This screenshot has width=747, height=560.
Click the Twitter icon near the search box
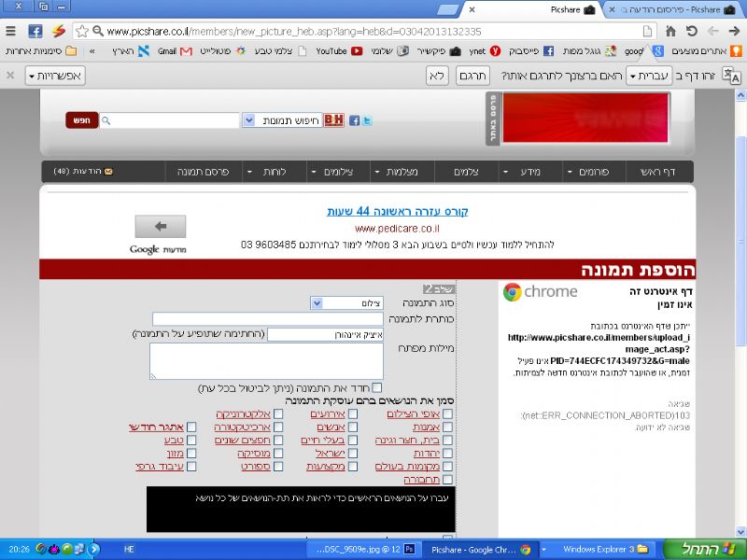(367, 120)
